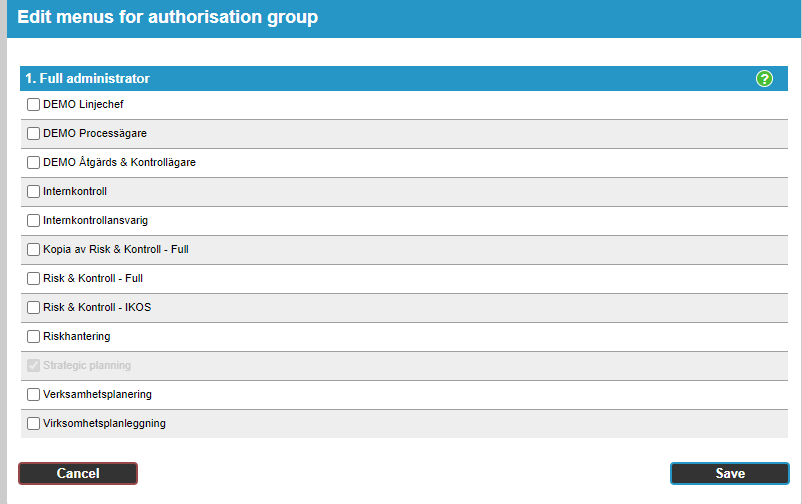Click the Internkontroll label text

coord(75,191)
